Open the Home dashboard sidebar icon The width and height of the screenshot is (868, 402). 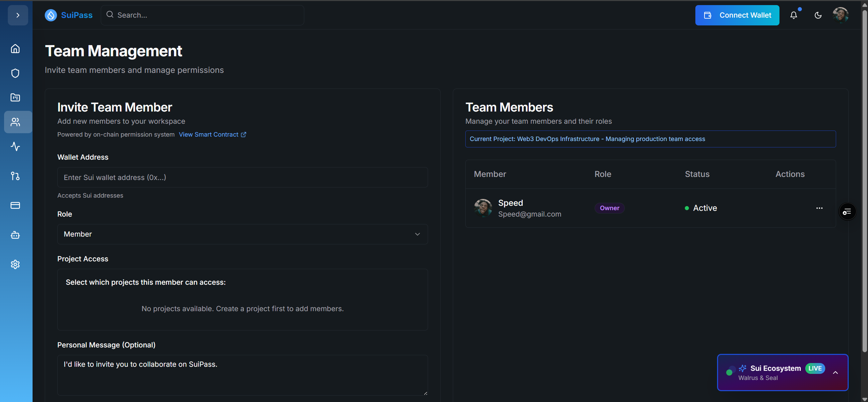[15, 49]
